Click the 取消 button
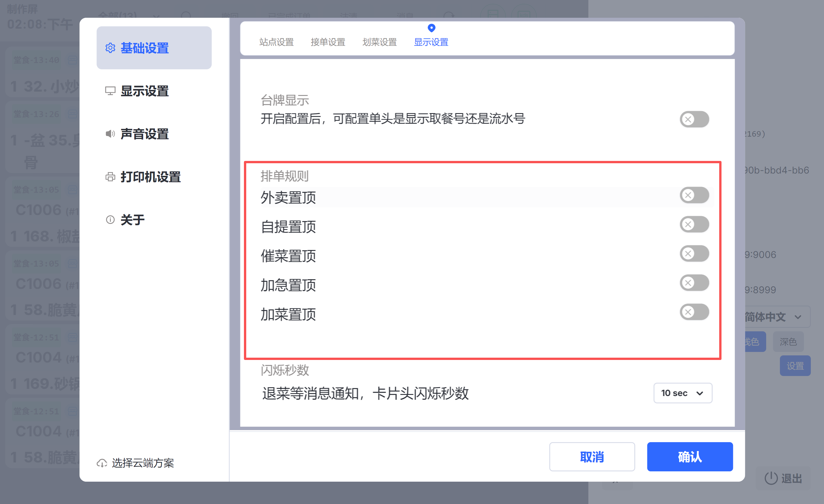Screen dimensions: 824x504 click(x=592, y=457)
